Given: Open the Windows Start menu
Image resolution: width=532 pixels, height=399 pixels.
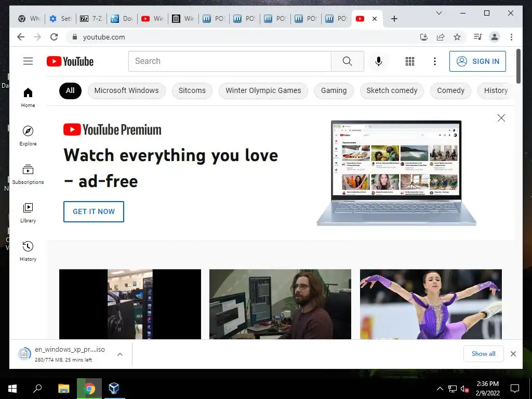Looking at the screenshot, I should pos(12,389).
